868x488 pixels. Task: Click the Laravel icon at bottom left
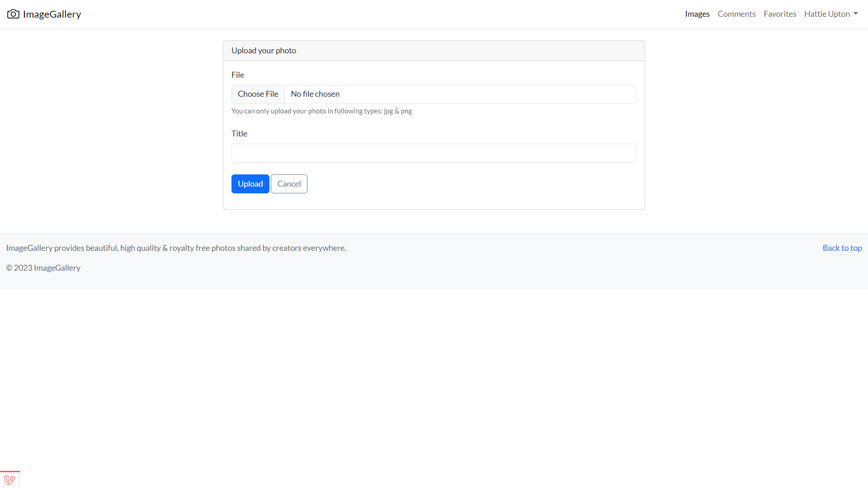point(9,480)
